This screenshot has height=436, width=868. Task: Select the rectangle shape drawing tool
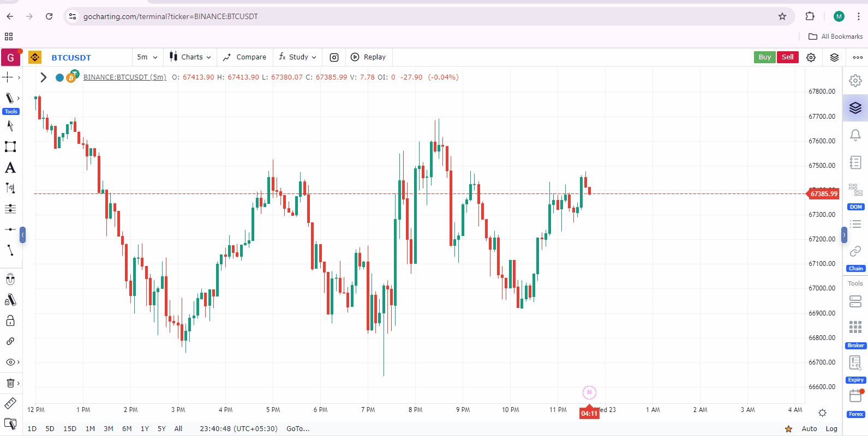pyautogui.click(x=10, y=147)
